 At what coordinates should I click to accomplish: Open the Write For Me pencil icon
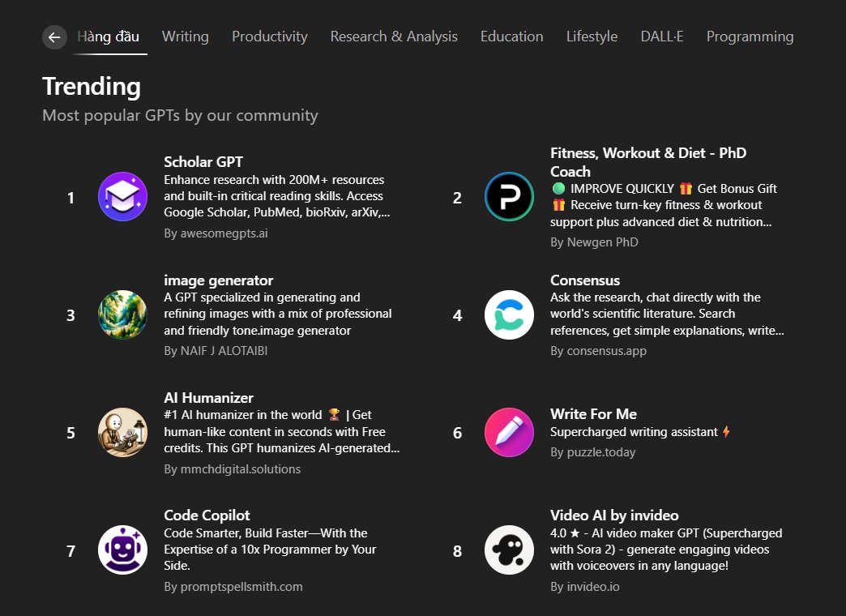(x=509, y=433)
